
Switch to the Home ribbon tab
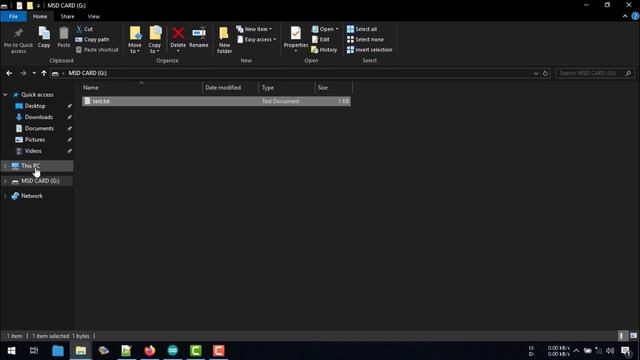(40, 16)
